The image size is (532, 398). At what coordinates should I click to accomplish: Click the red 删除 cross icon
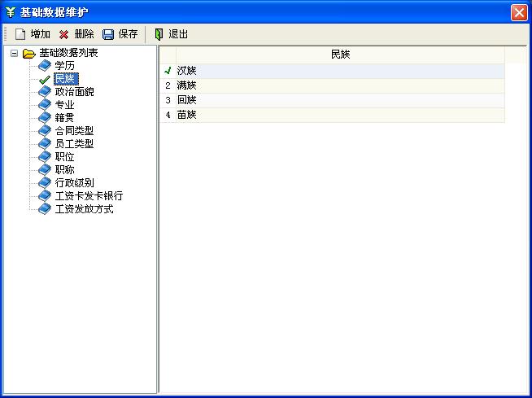click(63, 34)
